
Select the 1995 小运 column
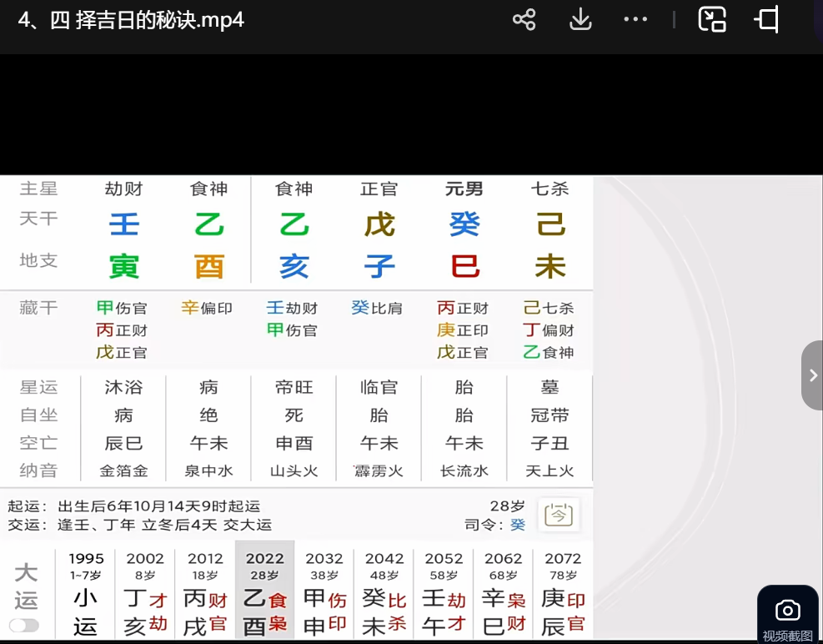[86, 592]
